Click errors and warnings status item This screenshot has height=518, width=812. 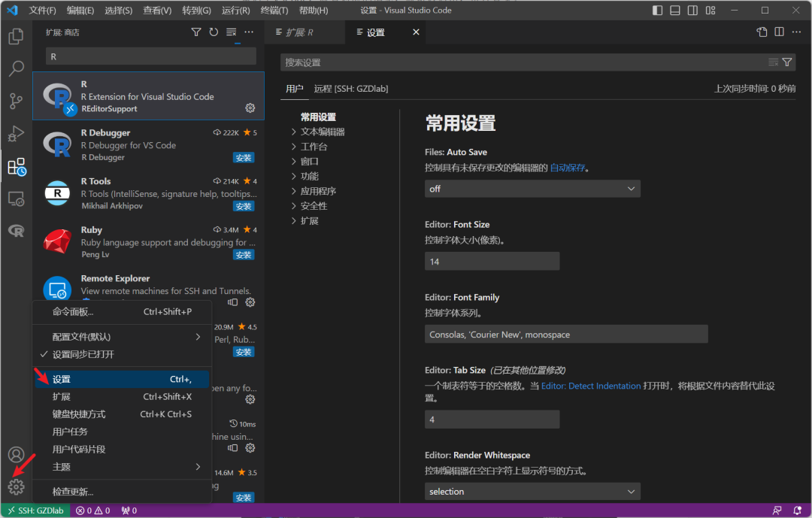pos(93,510)
